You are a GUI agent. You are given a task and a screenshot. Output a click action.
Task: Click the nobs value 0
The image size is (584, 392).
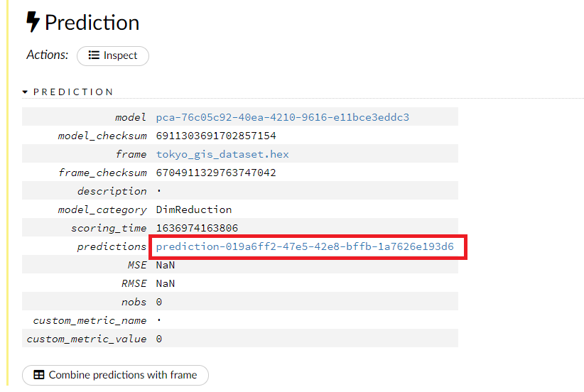[159, 302]
